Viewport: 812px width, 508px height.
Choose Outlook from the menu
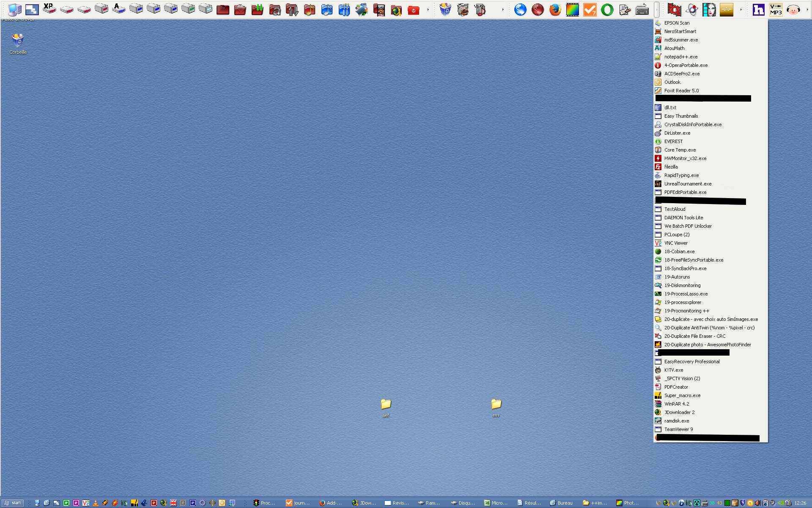[x=710, y=82]
